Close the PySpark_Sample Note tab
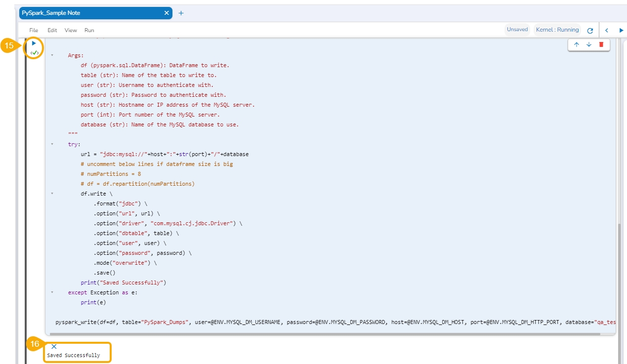Viewport: 627px width, 364px height. (167, 13)
